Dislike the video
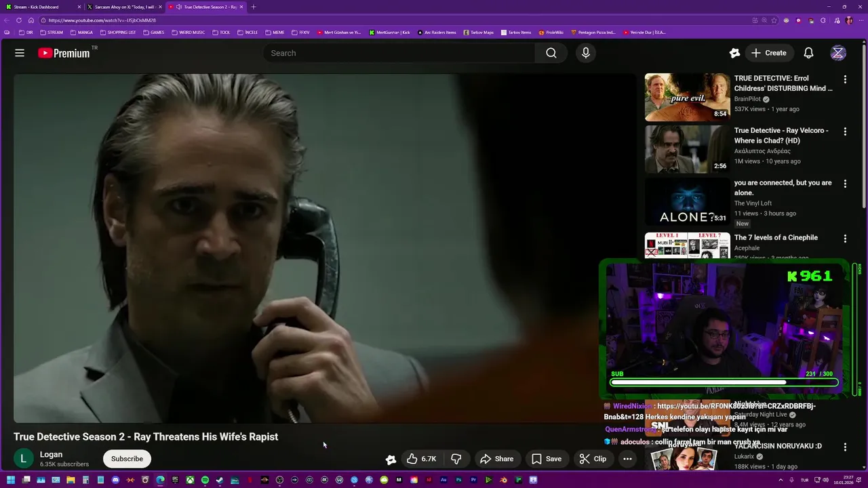The height and width of the screenshot is (488, 868). 456,459
